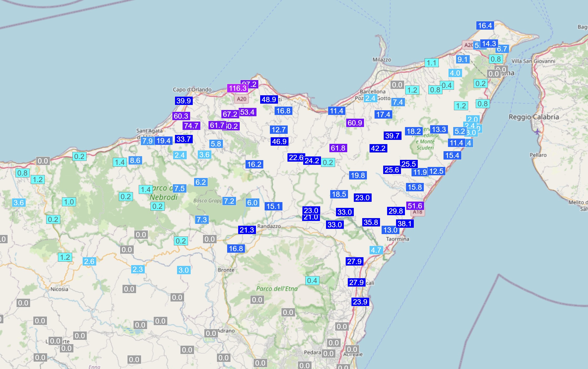Screen dimensions: 588x369
Task: Select the 0.4 marker in Parco dell'Etna
Action: [312, 281]
